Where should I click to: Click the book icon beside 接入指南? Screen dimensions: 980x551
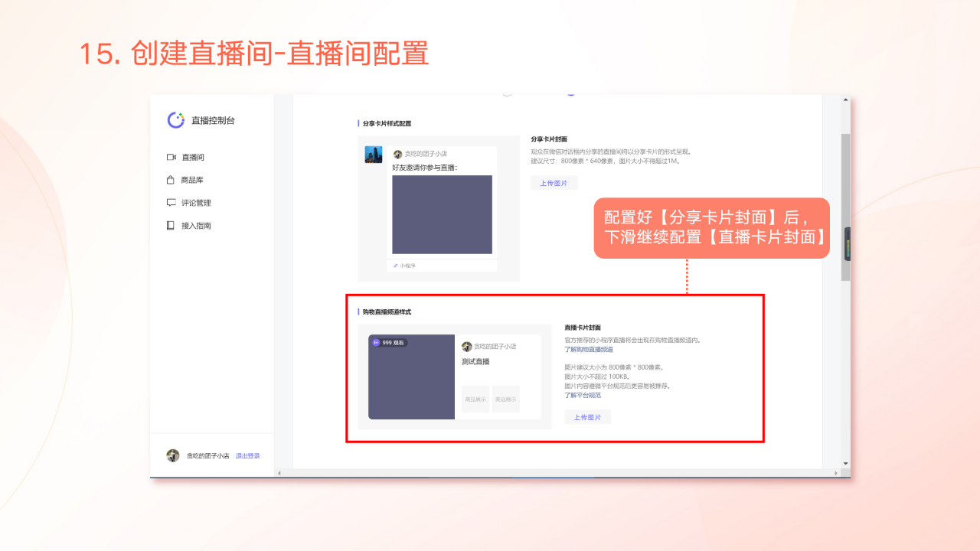(x=171, y=226)
